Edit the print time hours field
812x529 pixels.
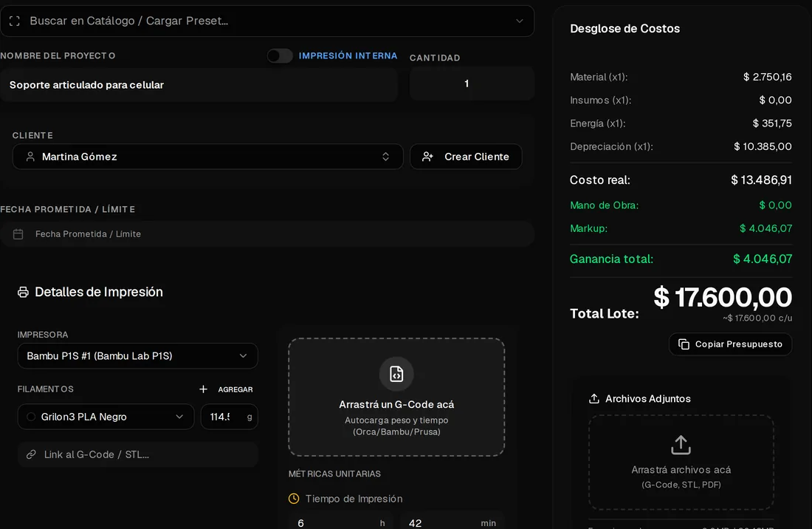(x=341, y=521)
